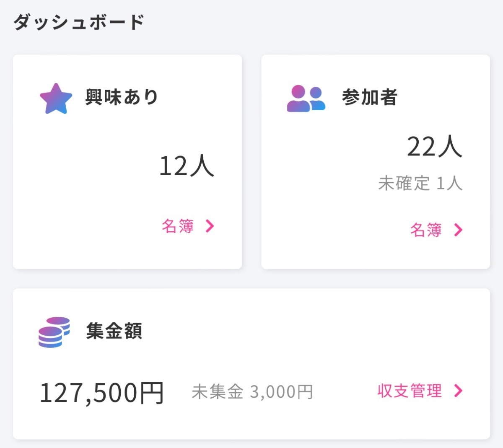Click the 未集金 3,000円 text
This screenshot has width=503, height=448.
pyautogui.click(x=252, y=392)
